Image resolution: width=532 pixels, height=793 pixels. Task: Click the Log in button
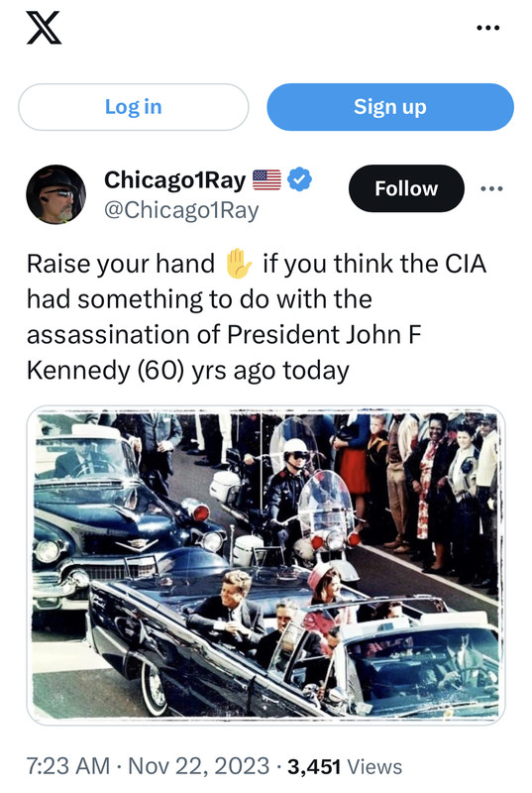click(134, 107)
